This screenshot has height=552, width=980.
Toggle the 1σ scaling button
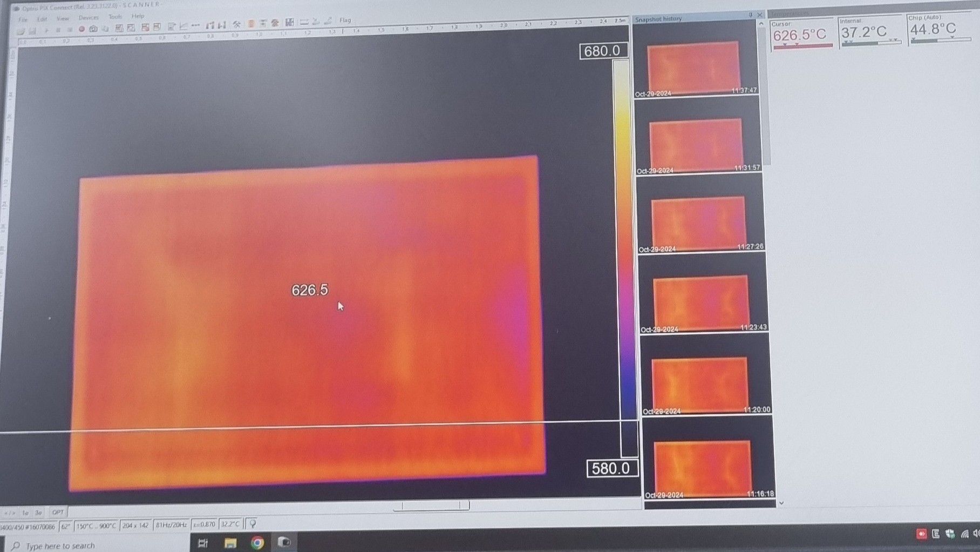coord(25,512)
